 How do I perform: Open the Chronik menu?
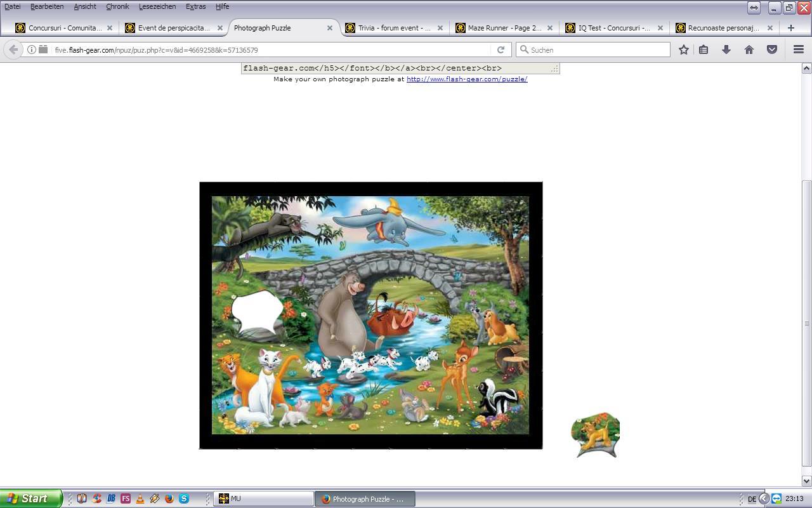coord(117,6)
